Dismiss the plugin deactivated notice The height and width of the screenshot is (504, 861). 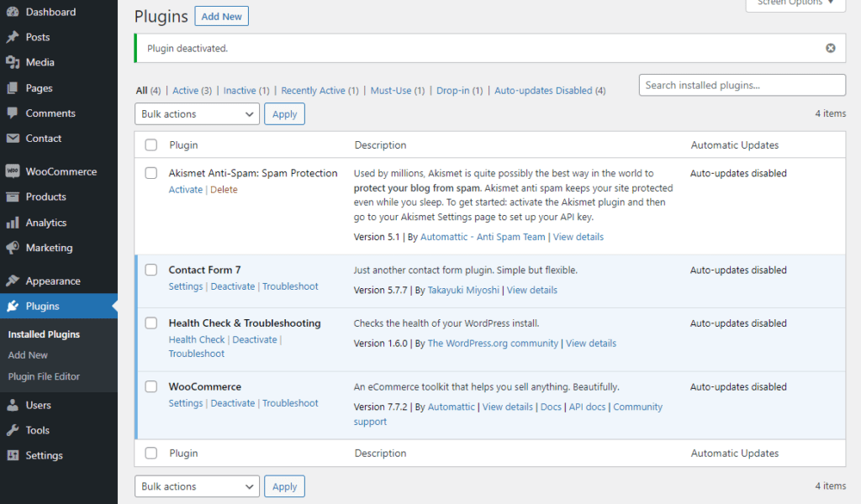pos(831,48)
